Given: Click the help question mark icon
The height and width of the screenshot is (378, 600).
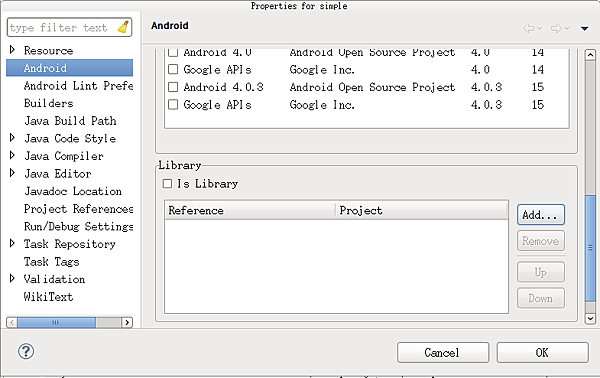Looking at the screenshot, I should pos(26,351).
